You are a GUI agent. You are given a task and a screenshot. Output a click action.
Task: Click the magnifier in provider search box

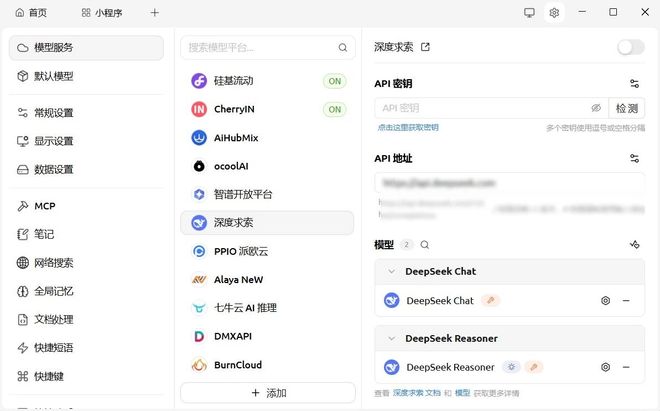click(x=343, y=48)
